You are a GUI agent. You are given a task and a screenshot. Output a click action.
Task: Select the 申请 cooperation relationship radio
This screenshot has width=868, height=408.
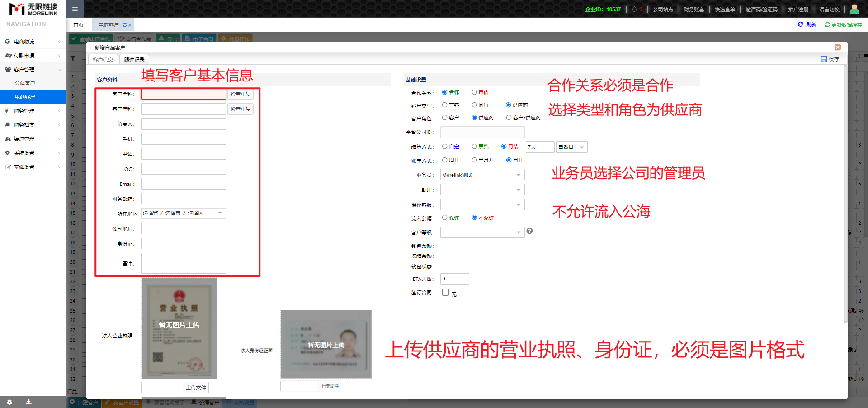(474, 92)
